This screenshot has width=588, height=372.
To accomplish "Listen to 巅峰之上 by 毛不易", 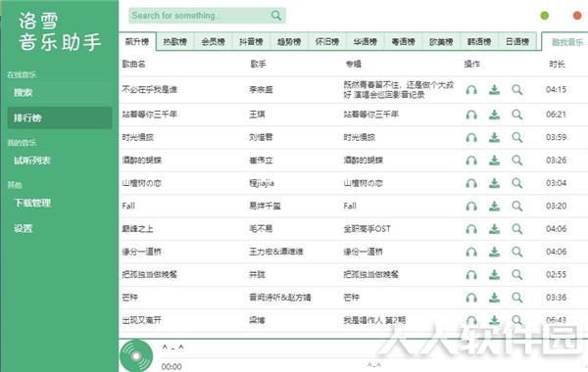I will pos(471,229).
